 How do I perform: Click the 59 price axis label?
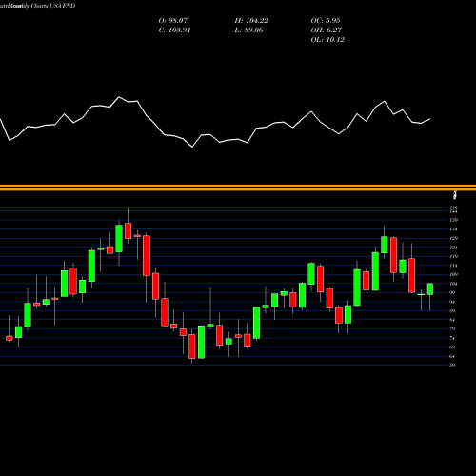pos(452,365)
